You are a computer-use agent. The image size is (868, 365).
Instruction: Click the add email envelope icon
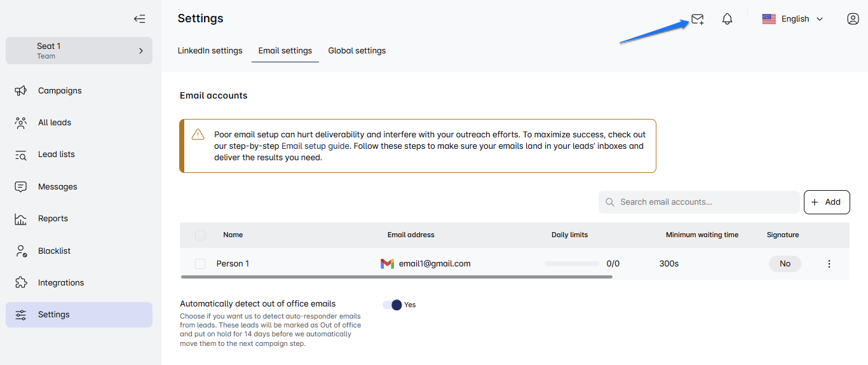pyautogui.click(x=697, y=19)
